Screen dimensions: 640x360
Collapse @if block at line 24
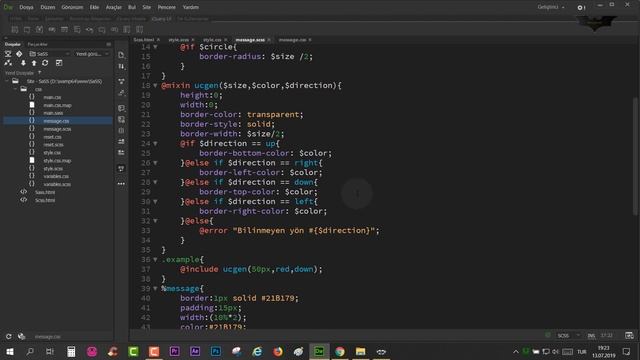[x=156, y=144]
